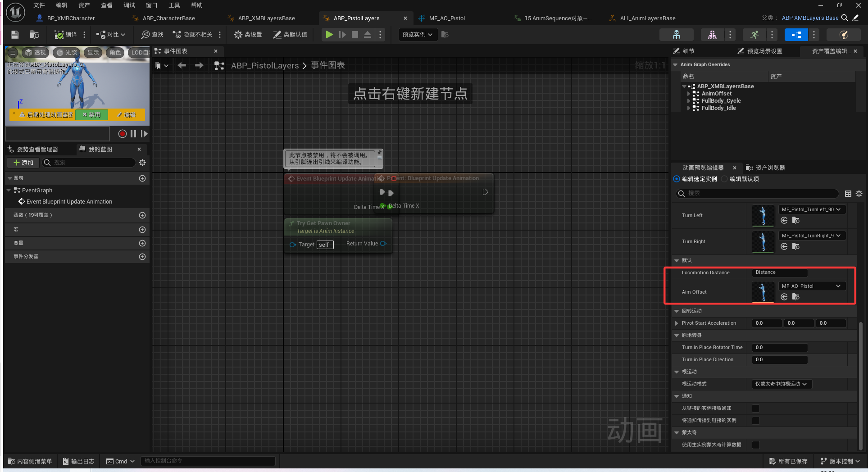The width and height of the screenshot is (868, 472).
Task: Open the 编辑 menu
Action: click(62, 5)
